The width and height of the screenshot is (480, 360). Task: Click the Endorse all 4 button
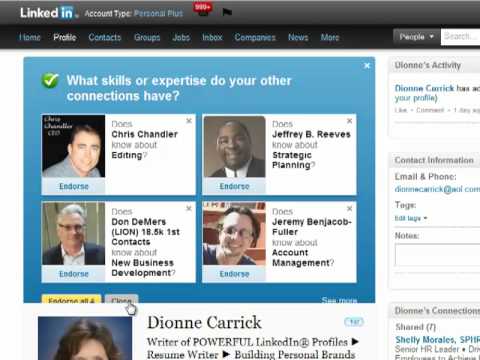71,299
